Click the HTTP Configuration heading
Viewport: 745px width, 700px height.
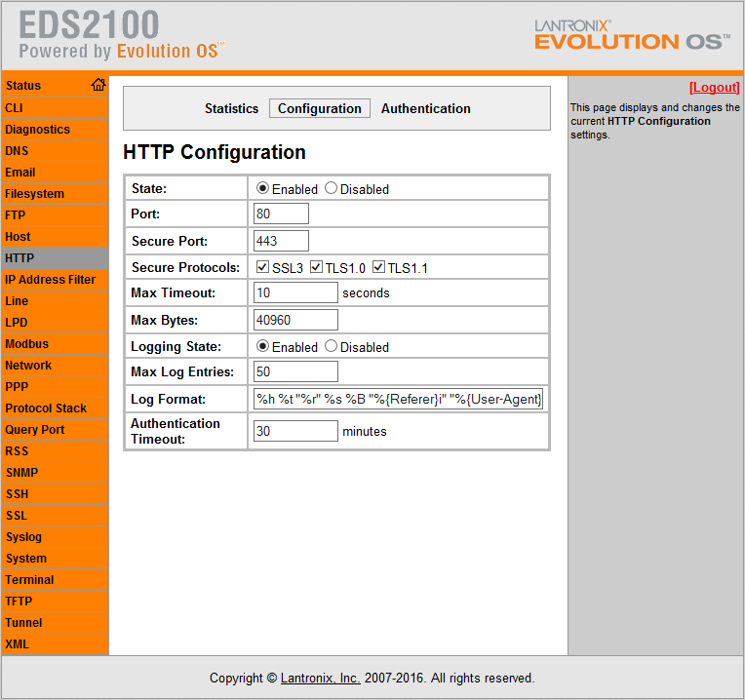[215, 152]
